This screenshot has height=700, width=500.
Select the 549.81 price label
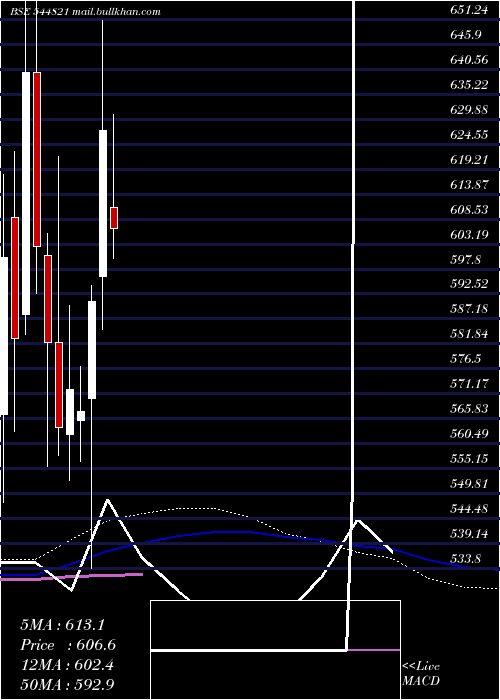[x=469, y=484]
